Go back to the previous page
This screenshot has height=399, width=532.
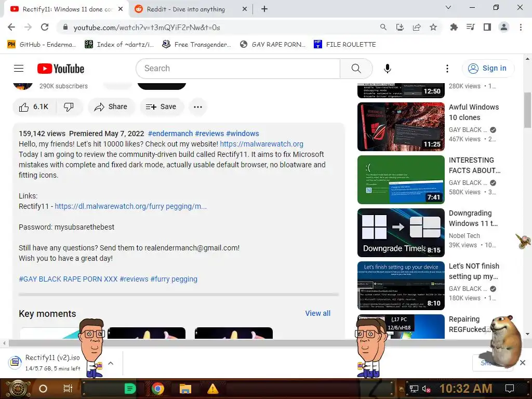click(11, 27)
